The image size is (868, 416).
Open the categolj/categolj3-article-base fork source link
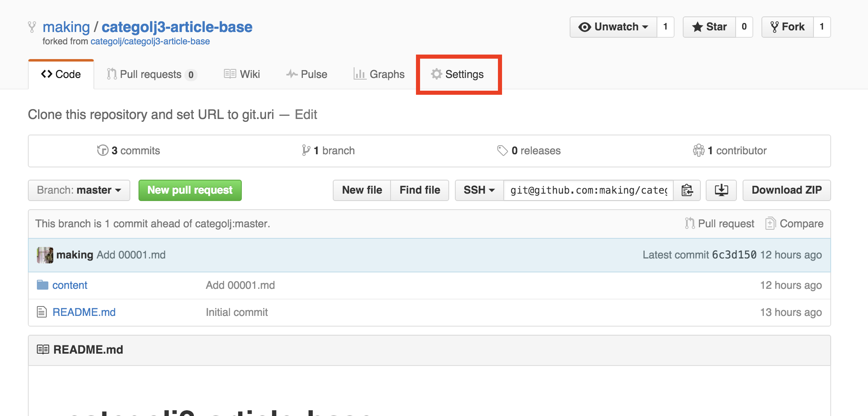coord(150,41)
